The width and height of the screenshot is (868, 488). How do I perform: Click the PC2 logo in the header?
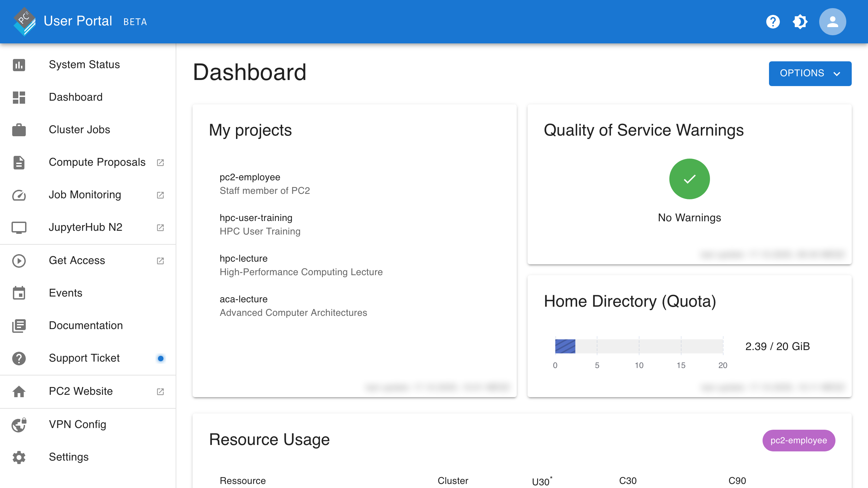point(24,21)
